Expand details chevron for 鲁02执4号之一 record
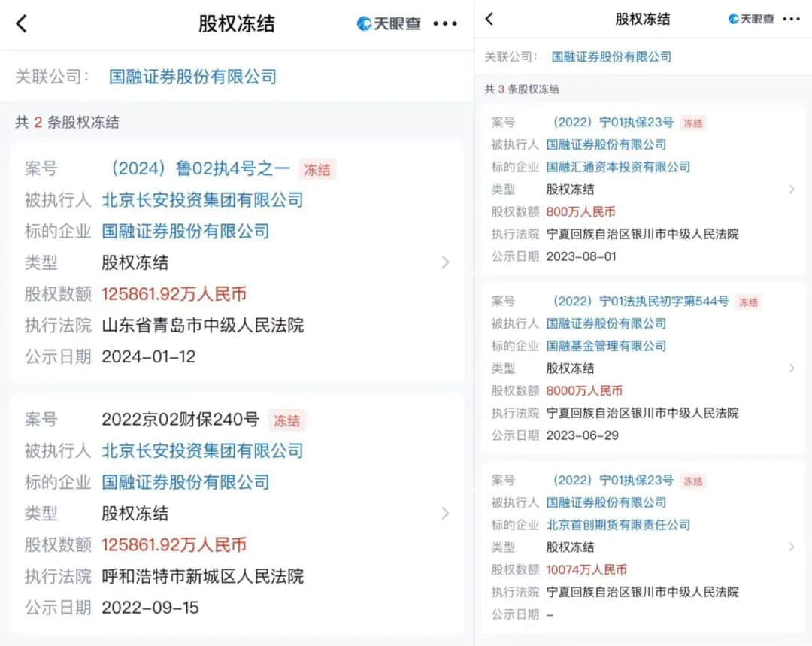812x646 pixels. (x=445, y=262)
